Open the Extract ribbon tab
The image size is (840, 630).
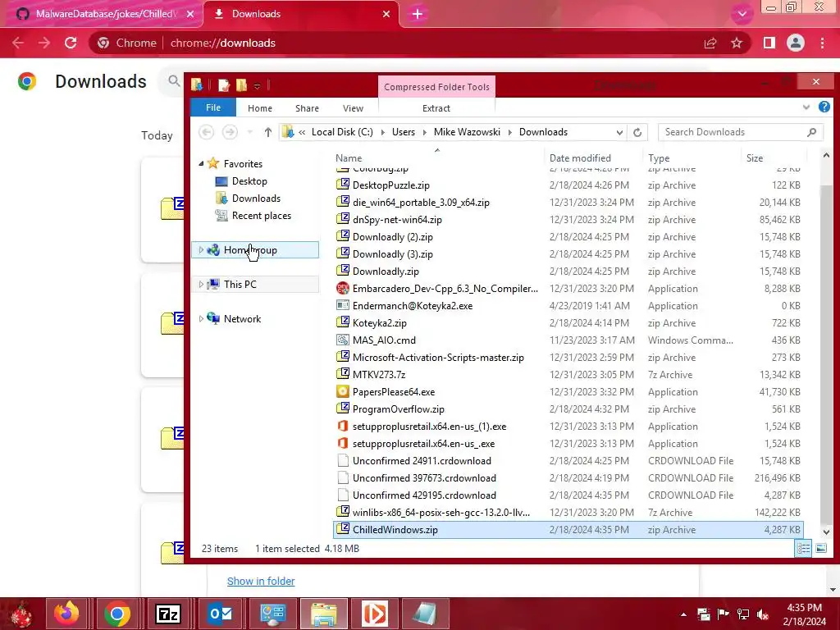[x=436, y=108]
